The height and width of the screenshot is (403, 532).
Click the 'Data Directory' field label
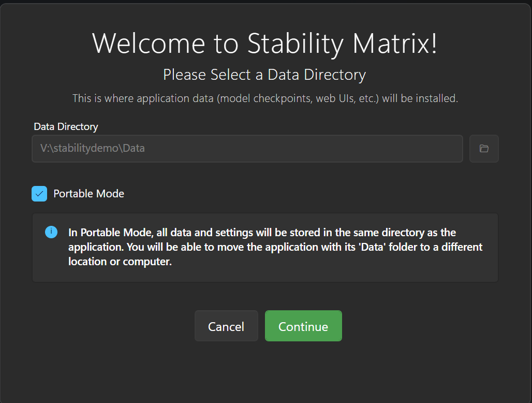click(66, 126)
